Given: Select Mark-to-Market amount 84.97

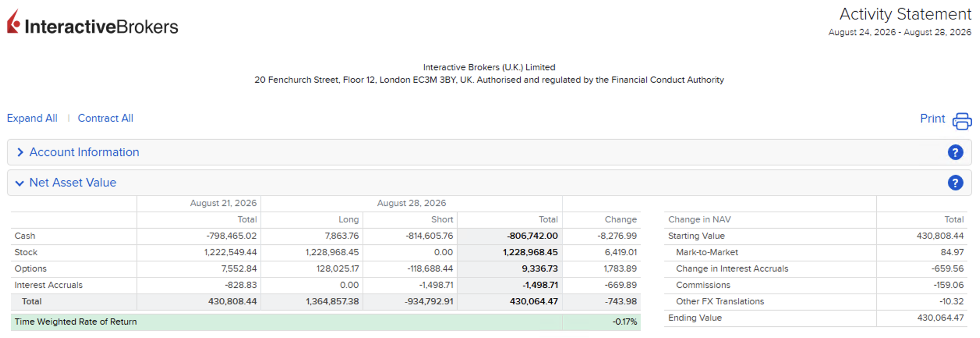Looking at the screenshot, I should pos(952,252).
